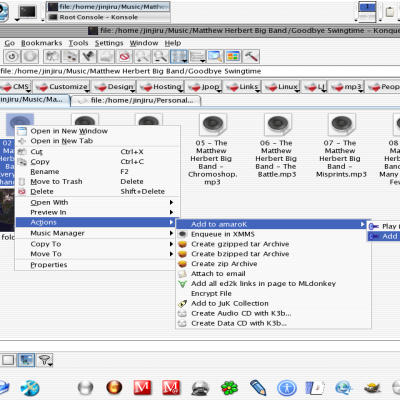400x400 pixels.
Task: Open the Customize bookmark folder
Action: (x=62, y=87)
